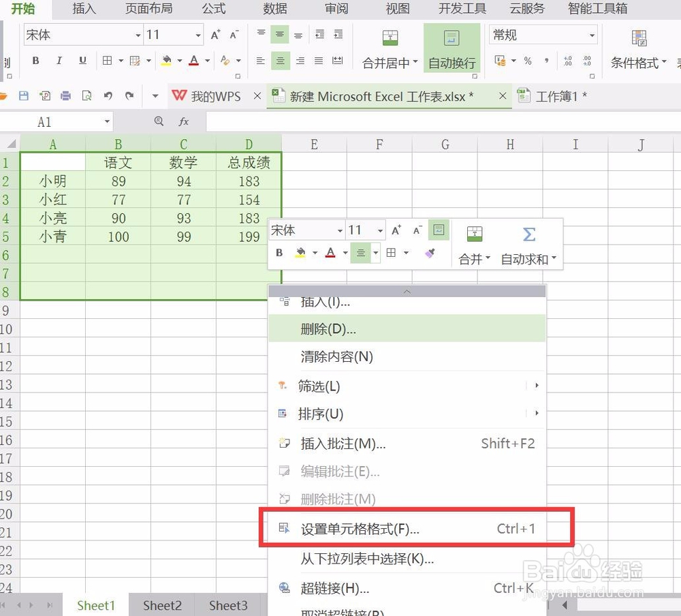Apply italic formatting from the ribbon

59,61
